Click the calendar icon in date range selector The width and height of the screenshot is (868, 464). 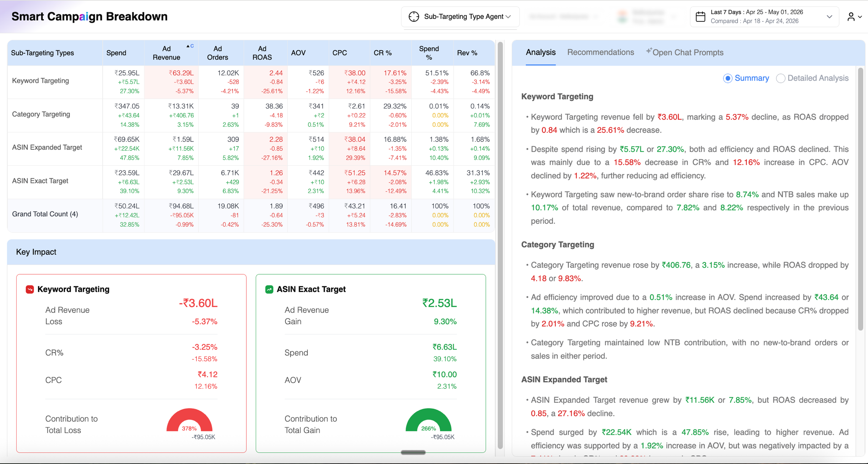(700, 17)
